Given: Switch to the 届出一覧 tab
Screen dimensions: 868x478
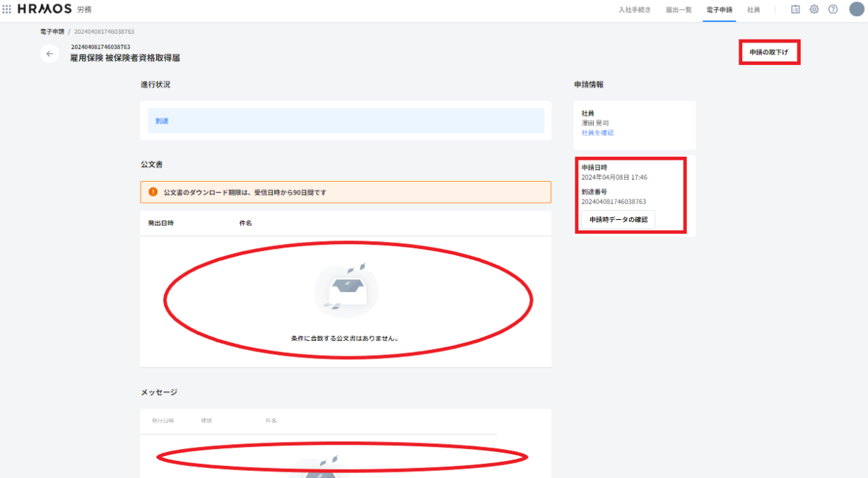Looking at the screenshot, I should [x=679, y=10].
